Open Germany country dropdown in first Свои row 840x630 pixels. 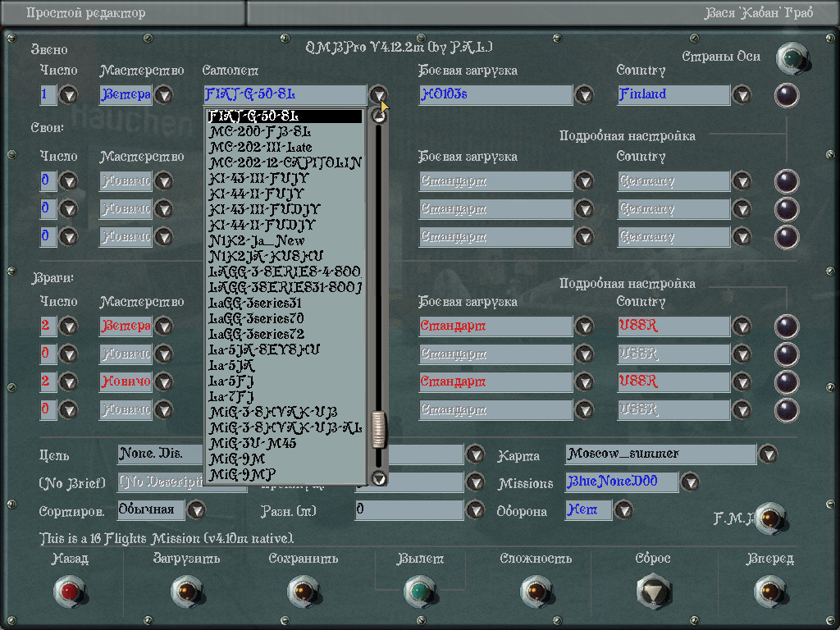tap(742, 181)
